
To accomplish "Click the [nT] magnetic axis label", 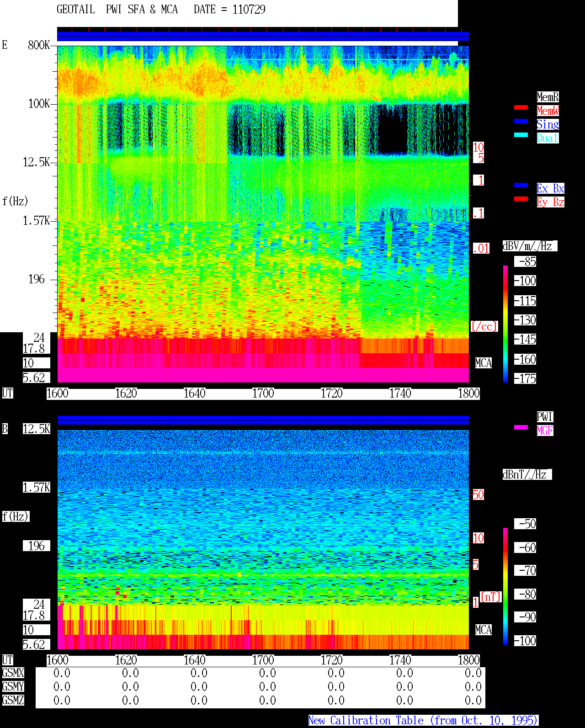I will pos(491,597).
